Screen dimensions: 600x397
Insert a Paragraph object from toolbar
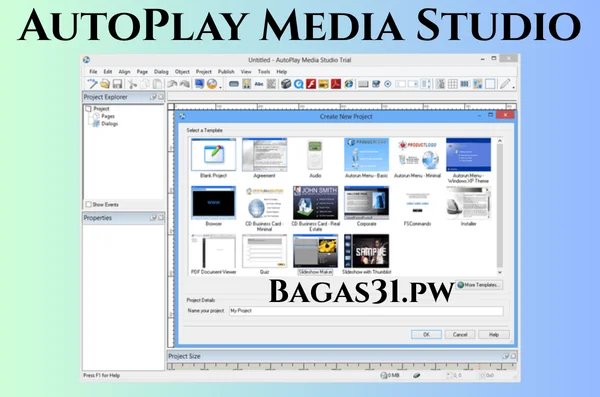tap(271, 84)
